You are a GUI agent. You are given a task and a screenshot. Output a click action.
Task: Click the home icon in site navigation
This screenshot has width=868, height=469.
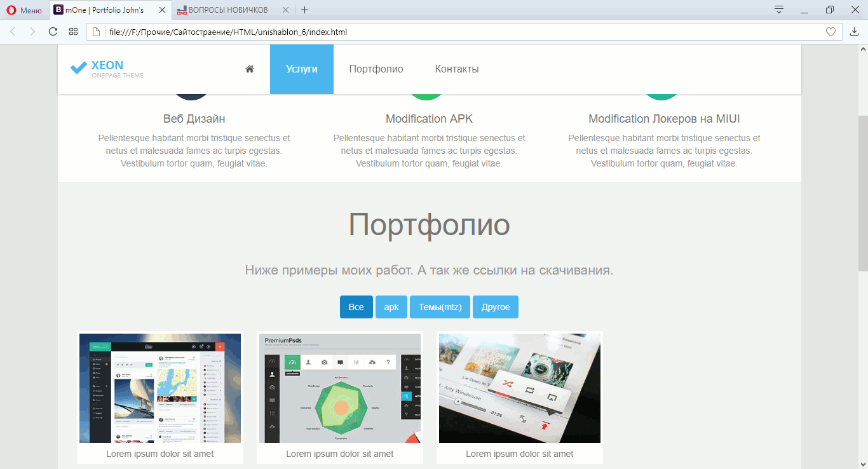point(250,69)
